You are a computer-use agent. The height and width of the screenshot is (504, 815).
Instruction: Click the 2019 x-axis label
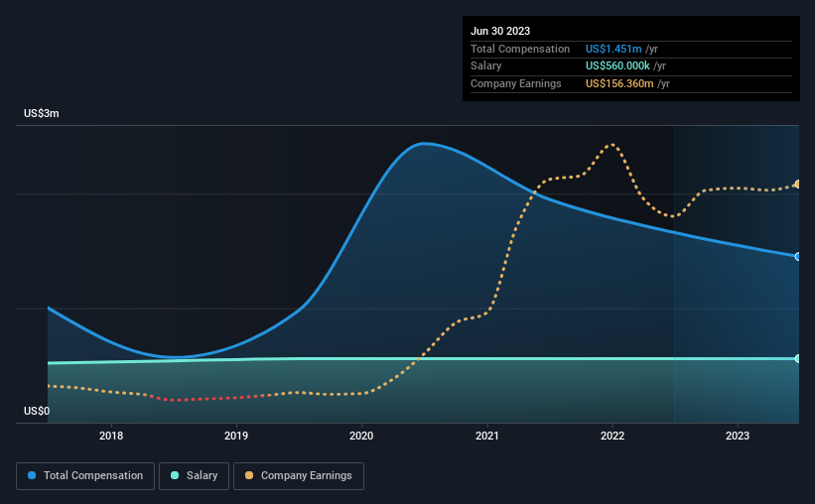pos(236,436)
